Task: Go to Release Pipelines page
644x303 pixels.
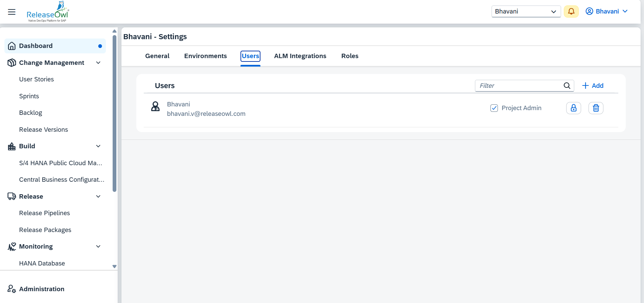Action: [45, 213]
